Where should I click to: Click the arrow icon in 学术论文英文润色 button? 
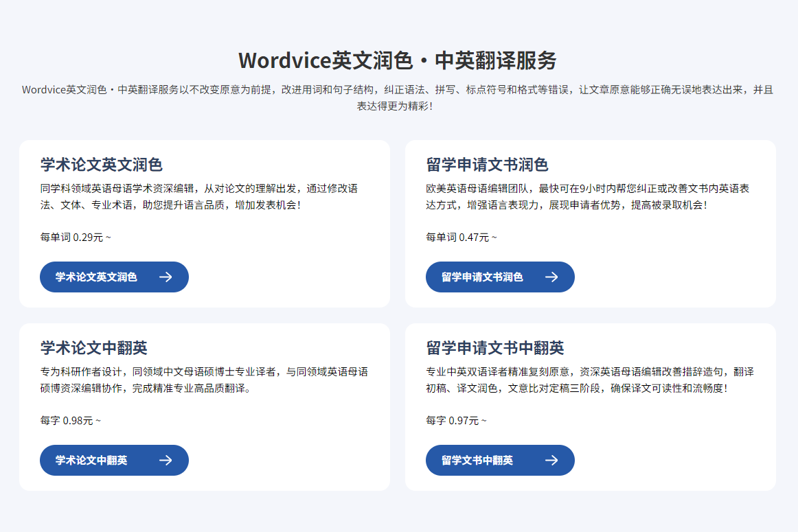pyautogui.click(x=167, y=277)
